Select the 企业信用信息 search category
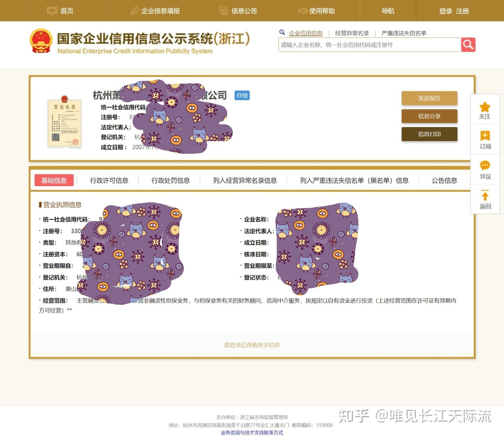Screen dimensions: 504x436 coord(306,33)
